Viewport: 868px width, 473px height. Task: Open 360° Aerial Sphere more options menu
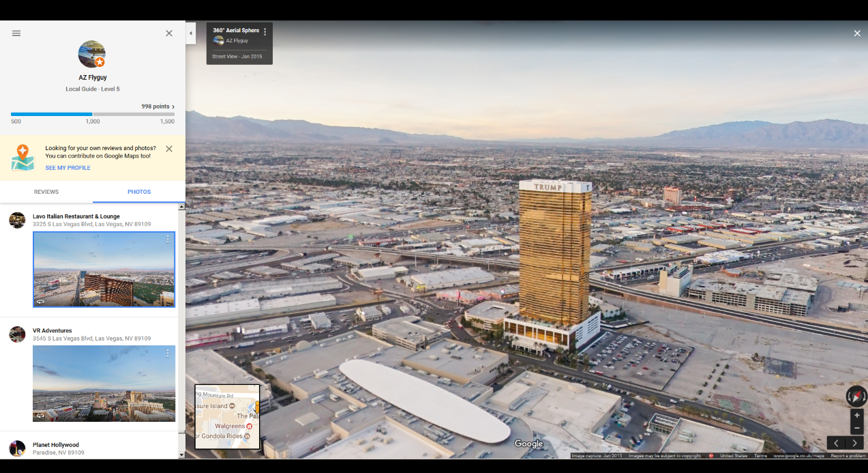click(265, 32)
